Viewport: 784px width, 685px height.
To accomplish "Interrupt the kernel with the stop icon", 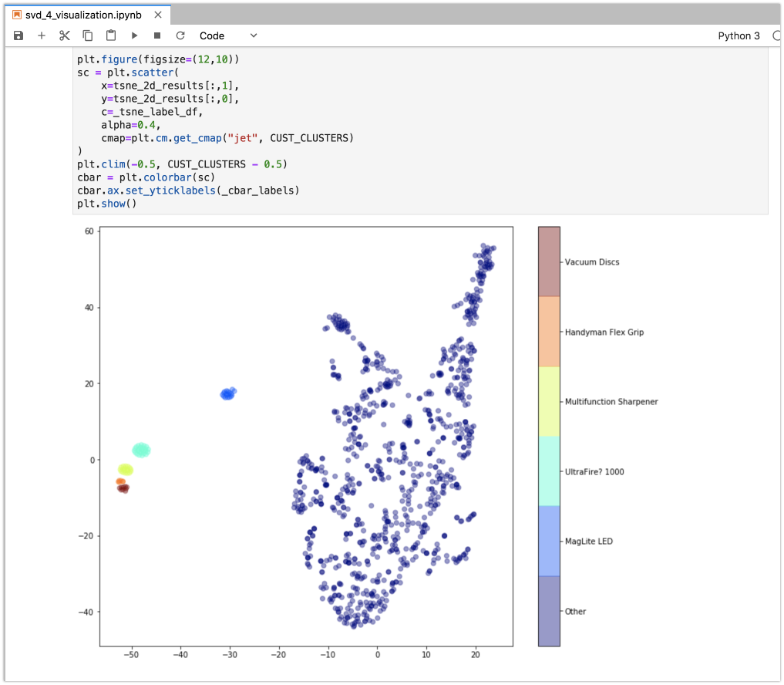I will [x=156, y=35].
